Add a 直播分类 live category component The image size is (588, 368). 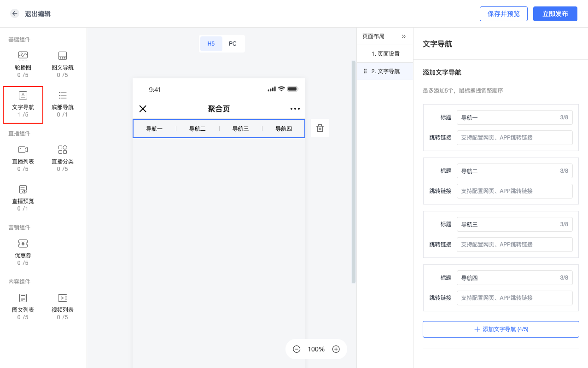pos(63,158)
